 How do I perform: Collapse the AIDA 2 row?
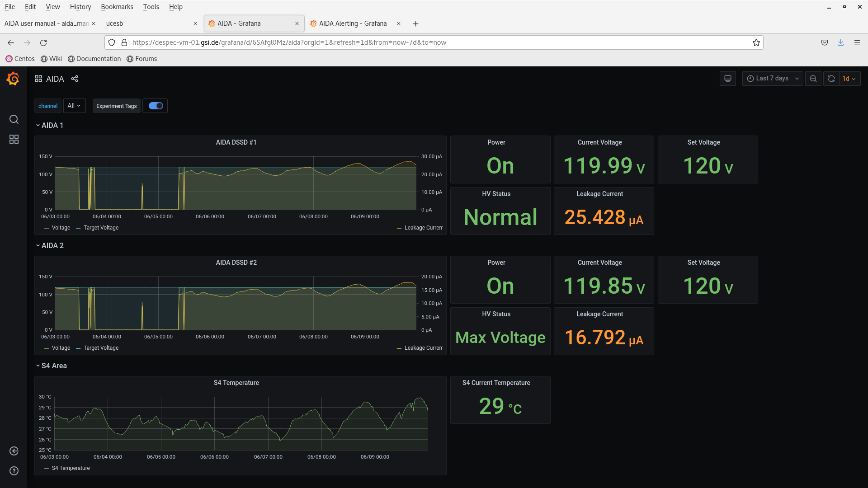pos(52,245)
